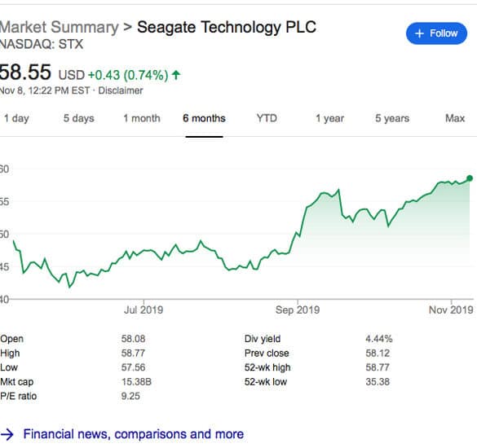Click the Sep 2019 axis marker on chart

[x=298, y=310]
